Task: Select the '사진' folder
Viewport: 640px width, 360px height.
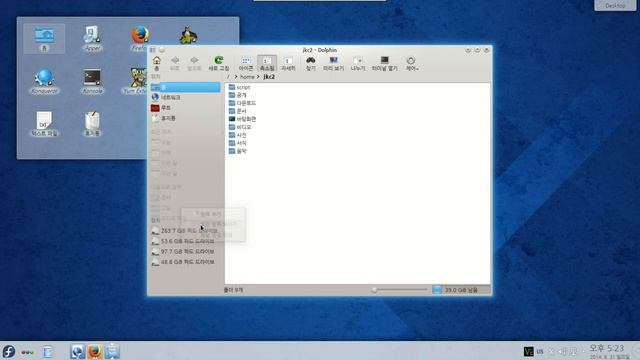Action: 238,135
